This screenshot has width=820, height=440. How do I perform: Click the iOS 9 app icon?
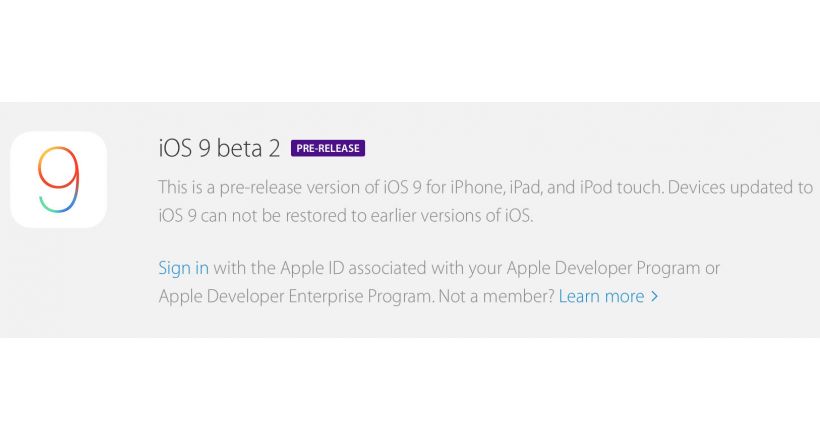point(59,179)
